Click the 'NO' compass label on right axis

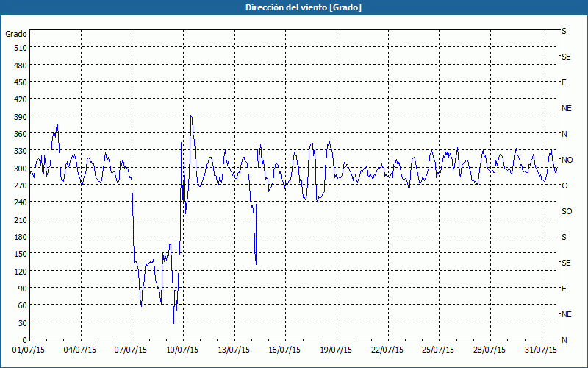(567, 160)
